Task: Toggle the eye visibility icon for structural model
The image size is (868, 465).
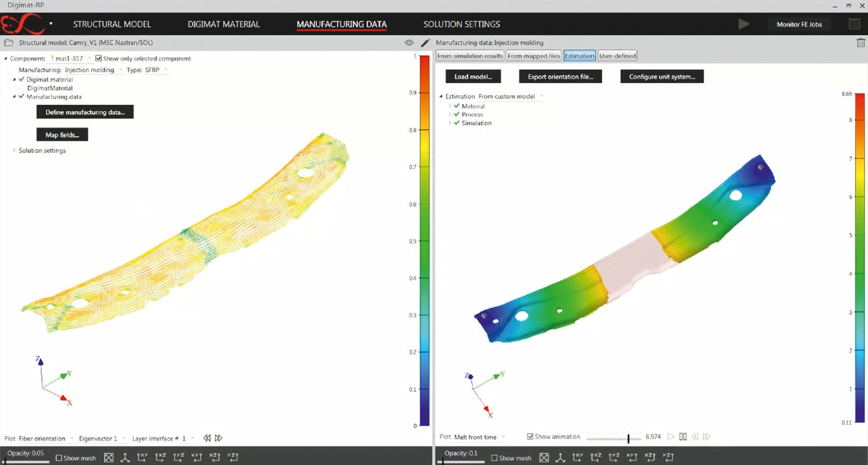Action: [x=409, y=42]
